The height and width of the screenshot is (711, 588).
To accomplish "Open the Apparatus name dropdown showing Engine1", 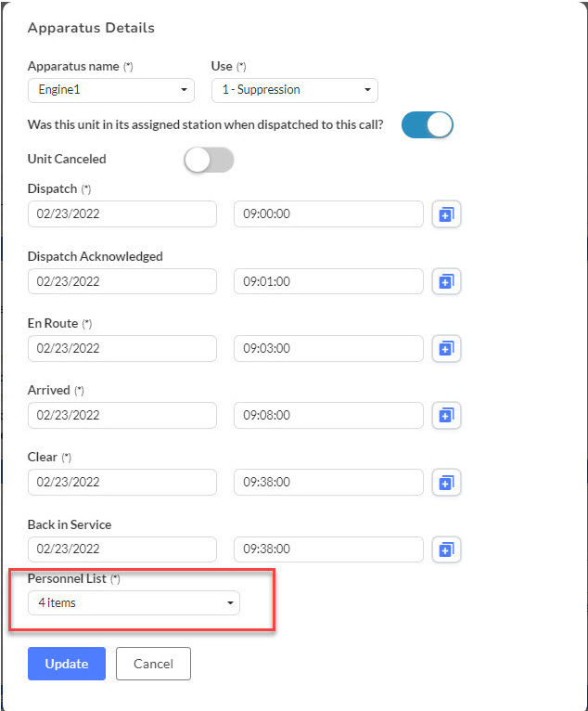I will 111,90.
